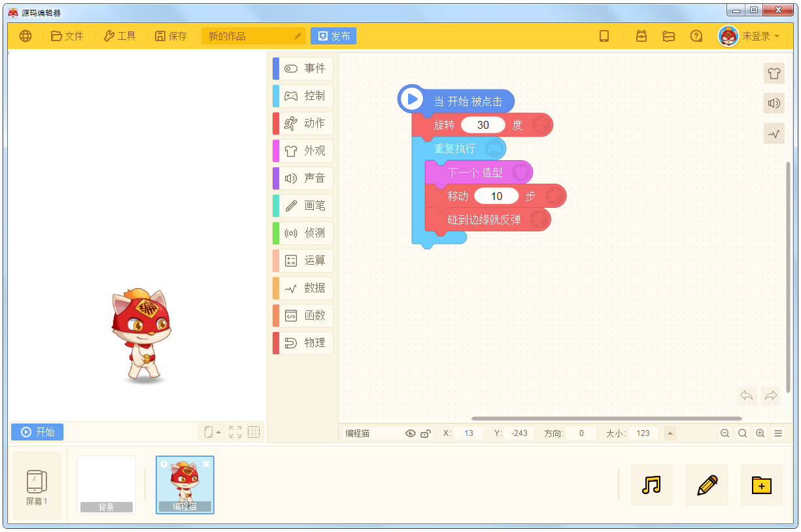
Task: Toggle sprite visibility eye icon
Action: (411, 433)
